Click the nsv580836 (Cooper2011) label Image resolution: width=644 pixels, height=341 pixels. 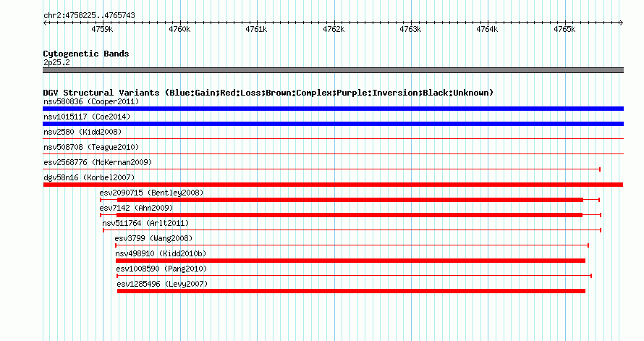[x=91, y=101]
